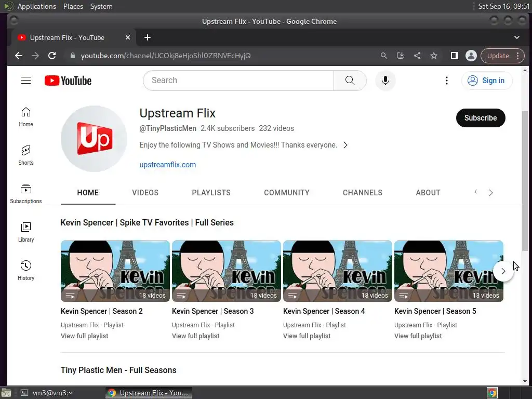Screen dimensions: 532x399
Task: View full playlist for Season 3
Action: click(195, 336)
